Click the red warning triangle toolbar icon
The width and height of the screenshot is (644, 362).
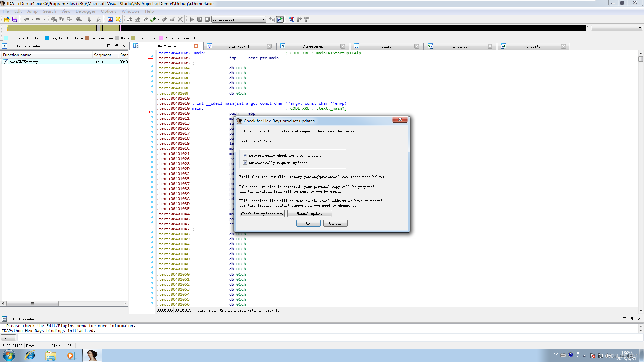110,19
